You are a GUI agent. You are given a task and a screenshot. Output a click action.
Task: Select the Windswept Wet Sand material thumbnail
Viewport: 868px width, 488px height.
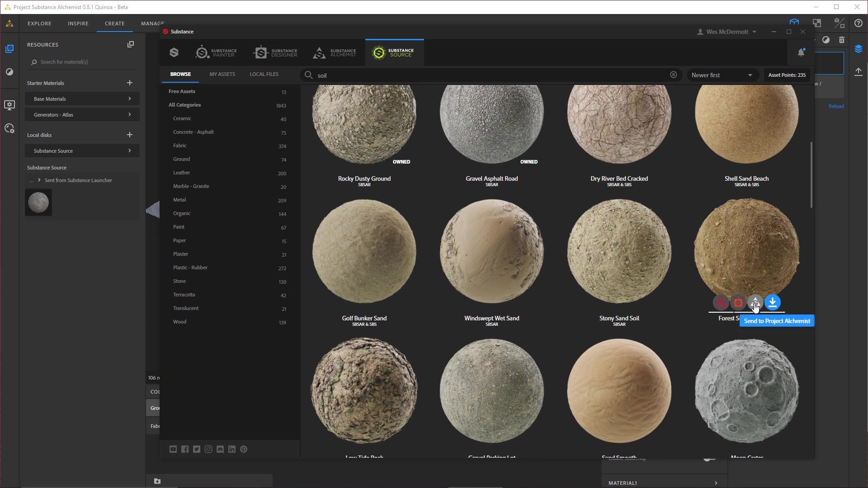(492, 251)
